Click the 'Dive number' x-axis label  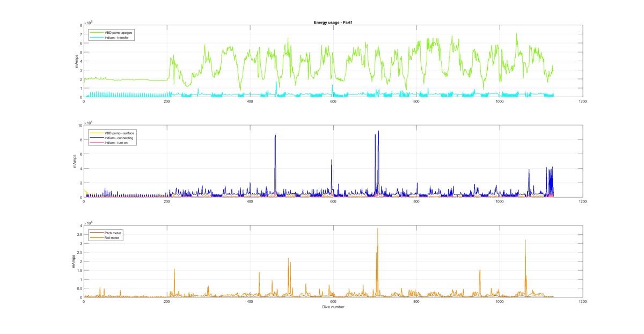333,307
